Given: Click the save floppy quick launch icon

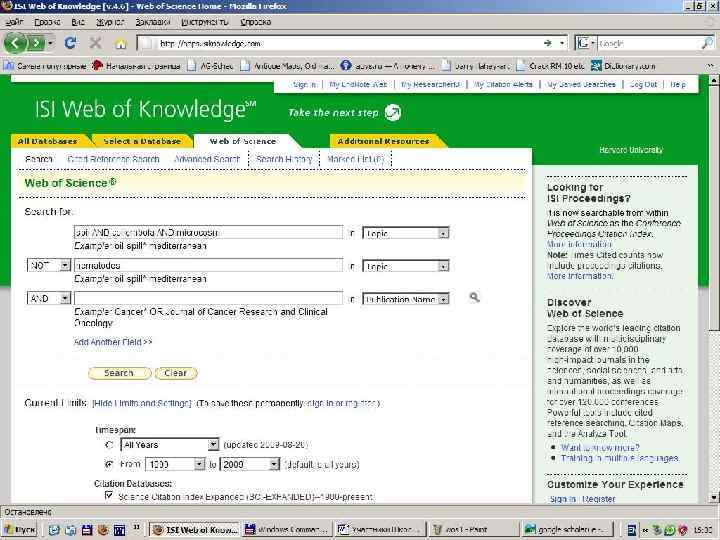Looking at the screenshot, I should click(x=87, y=530).
